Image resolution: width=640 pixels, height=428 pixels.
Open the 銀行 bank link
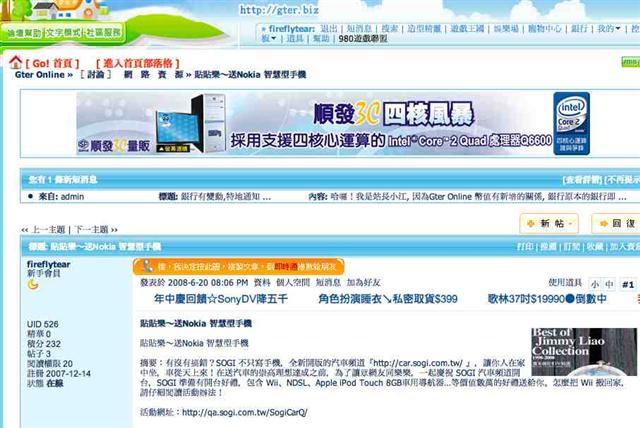pyautogui.click(x=579, y=29)
